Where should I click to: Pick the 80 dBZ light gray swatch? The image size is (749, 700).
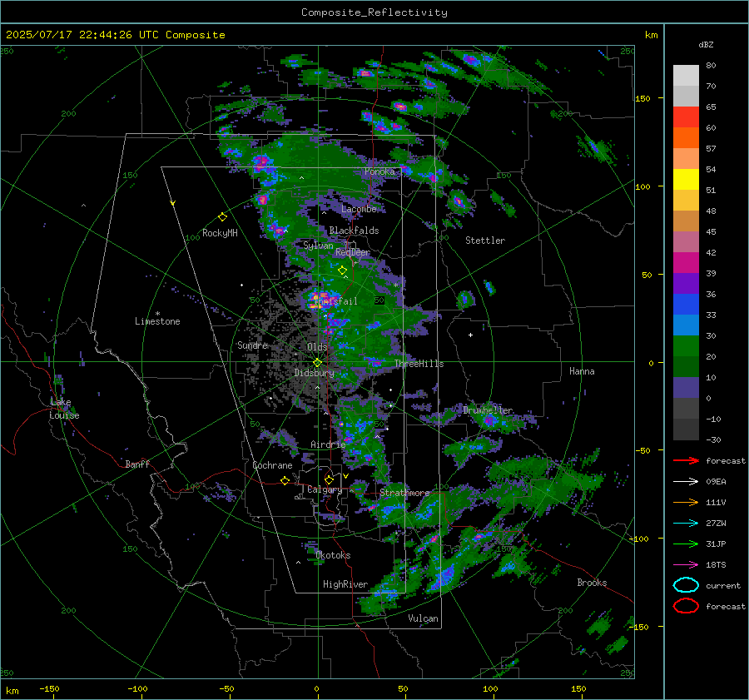(x=686, y=75)
